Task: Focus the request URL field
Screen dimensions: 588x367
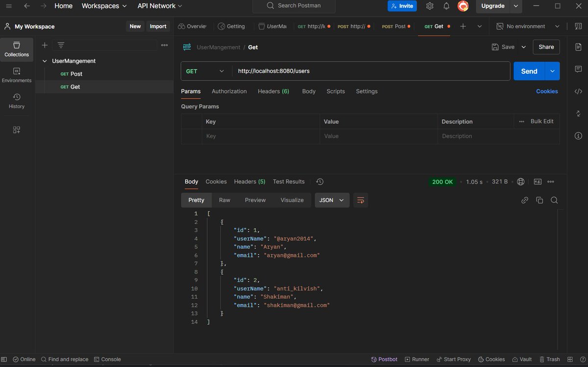Action: point(371,71)
